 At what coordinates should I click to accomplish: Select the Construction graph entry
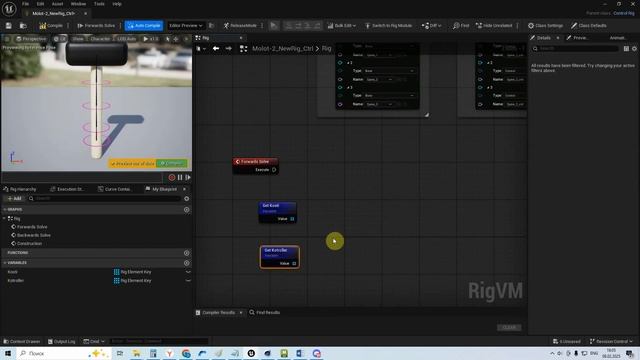pos(29,243)
